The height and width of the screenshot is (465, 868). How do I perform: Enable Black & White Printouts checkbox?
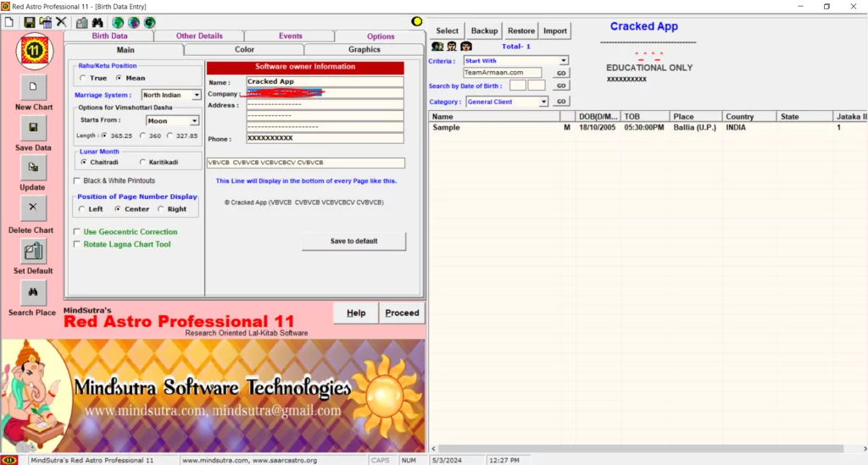point(77,180)
